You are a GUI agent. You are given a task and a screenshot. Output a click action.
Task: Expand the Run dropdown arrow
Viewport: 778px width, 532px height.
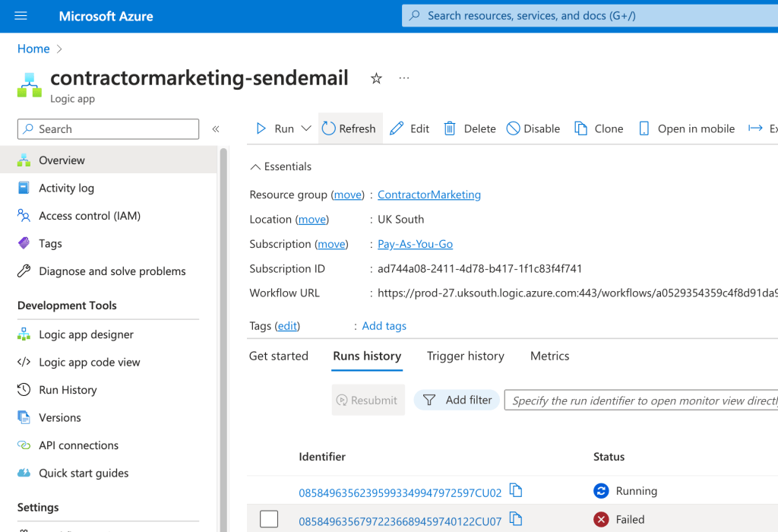[306, 128]
